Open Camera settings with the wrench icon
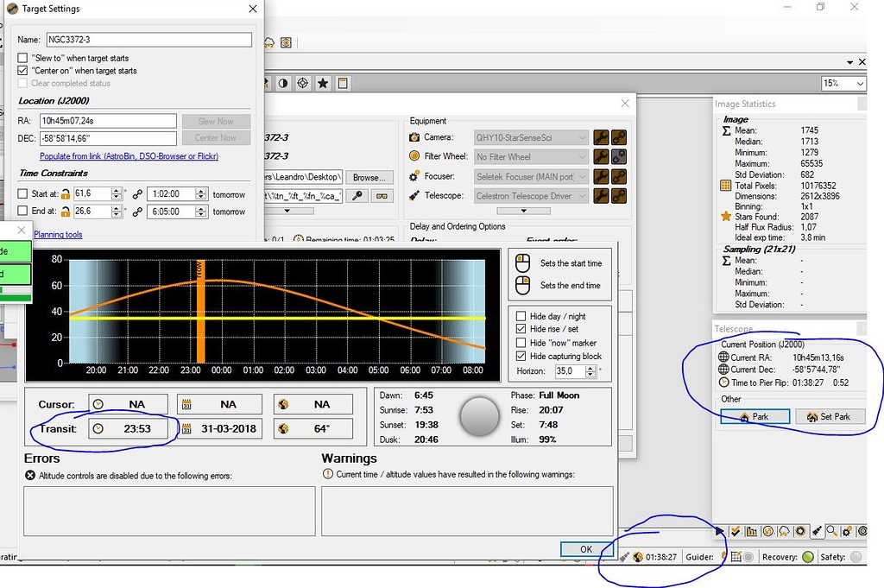The width and height of the screenshot is (884, 588). coord(601,137)
